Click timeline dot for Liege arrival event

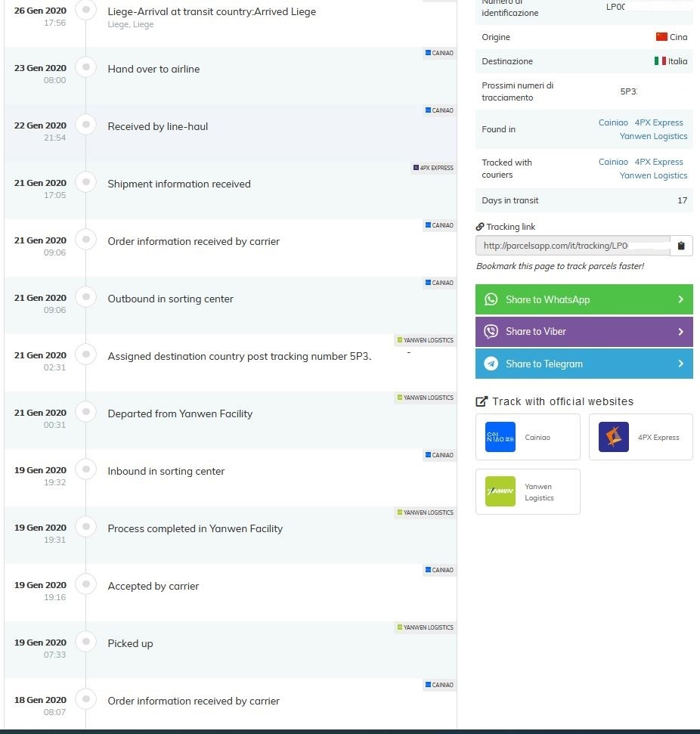tap(86, 9)
